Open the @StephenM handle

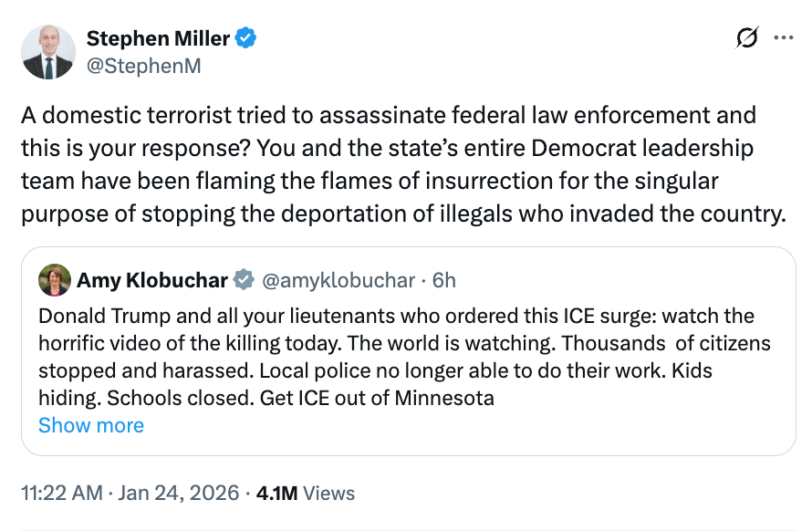click(143, 65)
